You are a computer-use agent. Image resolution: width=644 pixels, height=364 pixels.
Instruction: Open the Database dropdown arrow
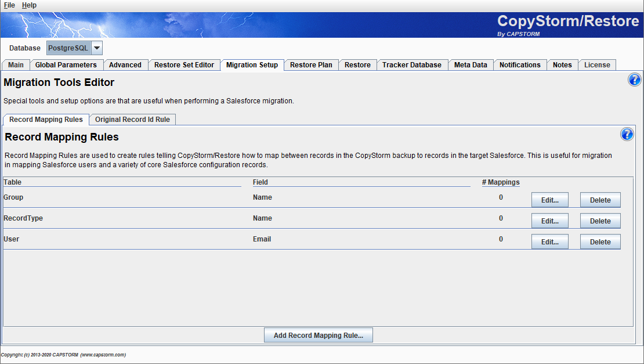96,48
